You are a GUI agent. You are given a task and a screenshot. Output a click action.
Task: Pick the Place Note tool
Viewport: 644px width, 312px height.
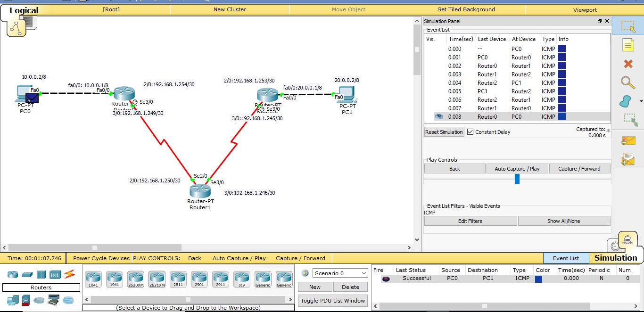628,45
